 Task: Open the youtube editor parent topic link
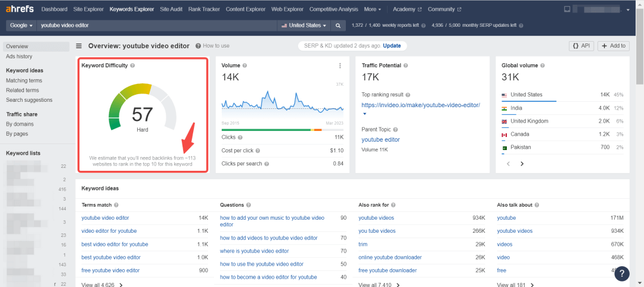380,140
